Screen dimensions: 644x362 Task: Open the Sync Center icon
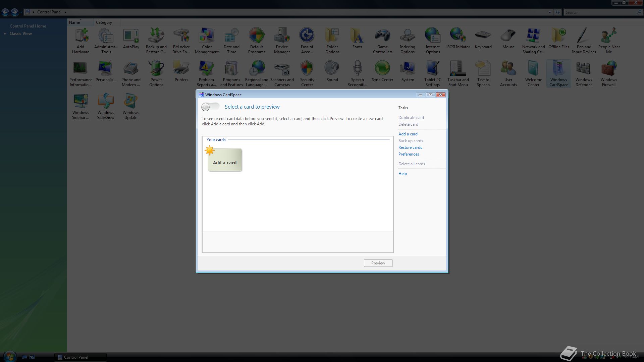(382, 71)
